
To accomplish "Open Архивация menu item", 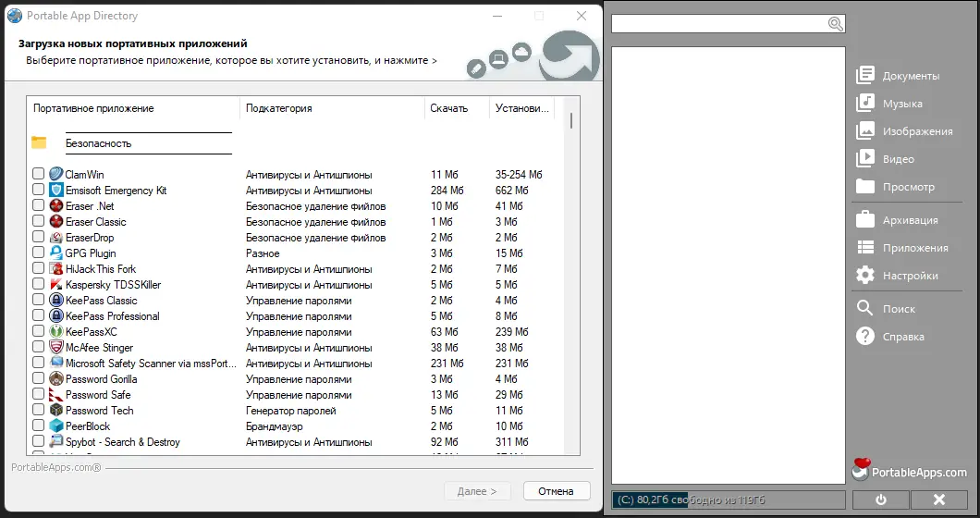I will pyautogui.click(x=896, y=219).
